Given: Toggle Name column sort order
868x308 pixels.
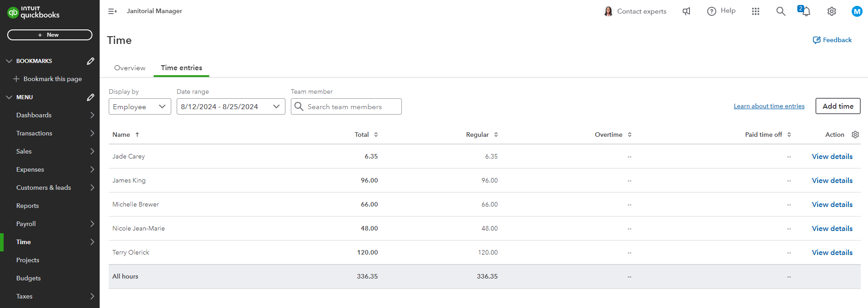Looking at the screenshot, I should tap(125, 135).
